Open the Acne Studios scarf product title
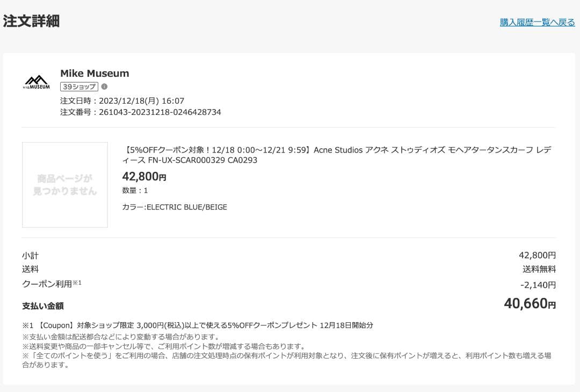580x392 pixels. pyautogui.click(x=338, y=155)
